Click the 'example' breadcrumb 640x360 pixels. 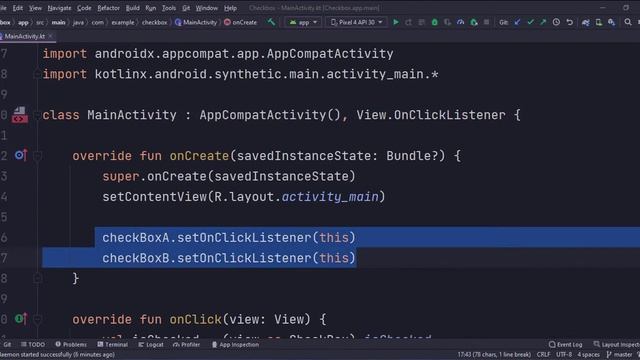(x=122, y=22)
